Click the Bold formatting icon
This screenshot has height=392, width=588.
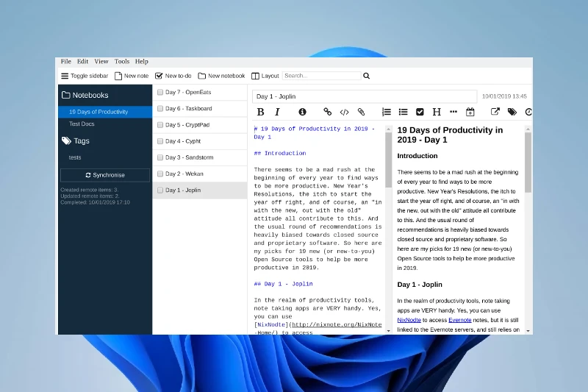tap(261, 112)
